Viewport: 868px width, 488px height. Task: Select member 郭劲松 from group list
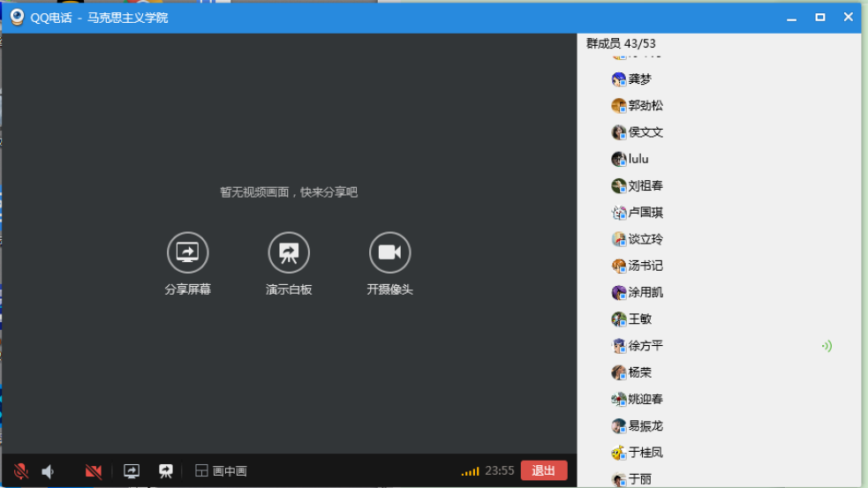pos(645,106)
